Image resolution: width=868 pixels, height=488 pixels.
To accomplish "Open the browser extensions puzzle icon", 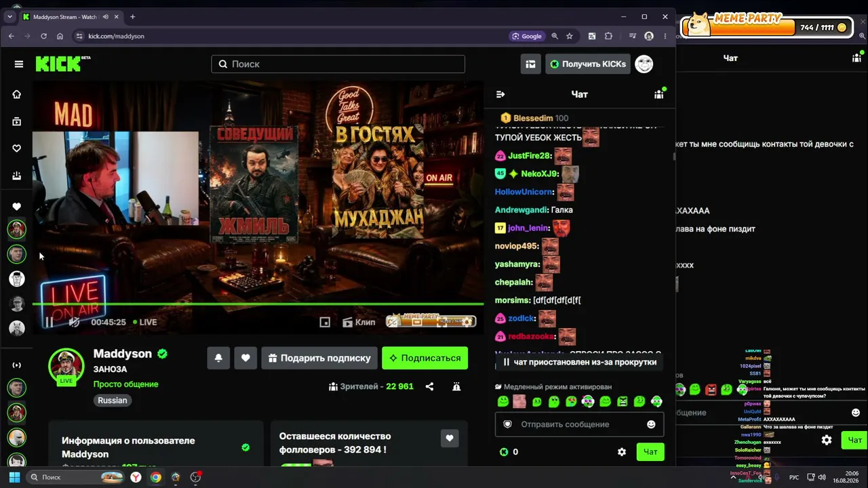I will click(x=608, y=36).
